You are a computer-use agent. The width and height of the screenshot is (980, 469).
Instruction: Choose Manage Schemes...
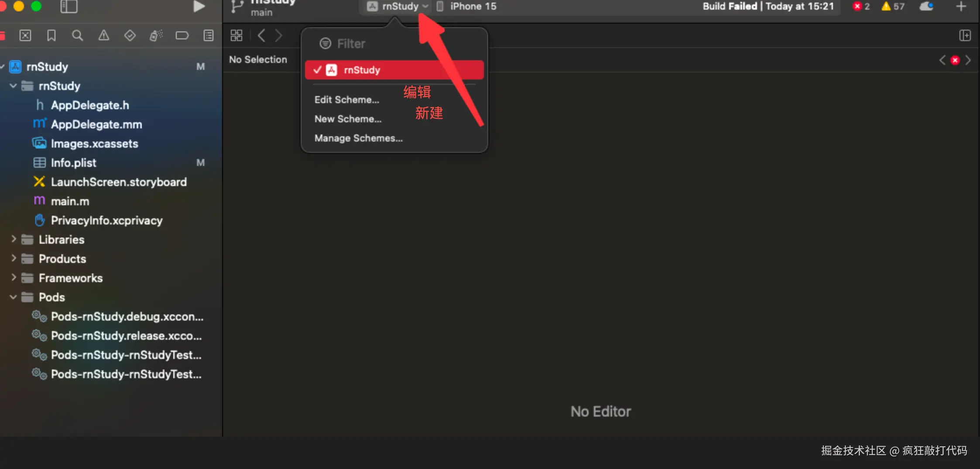pyautogui.click(x=359, y=138)
